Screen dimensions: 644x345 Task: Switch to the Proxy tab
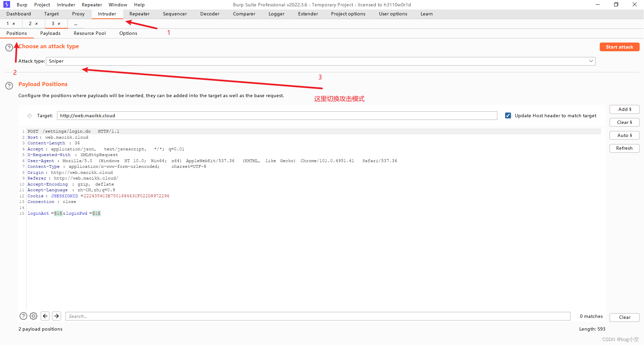tap(78, 14)
